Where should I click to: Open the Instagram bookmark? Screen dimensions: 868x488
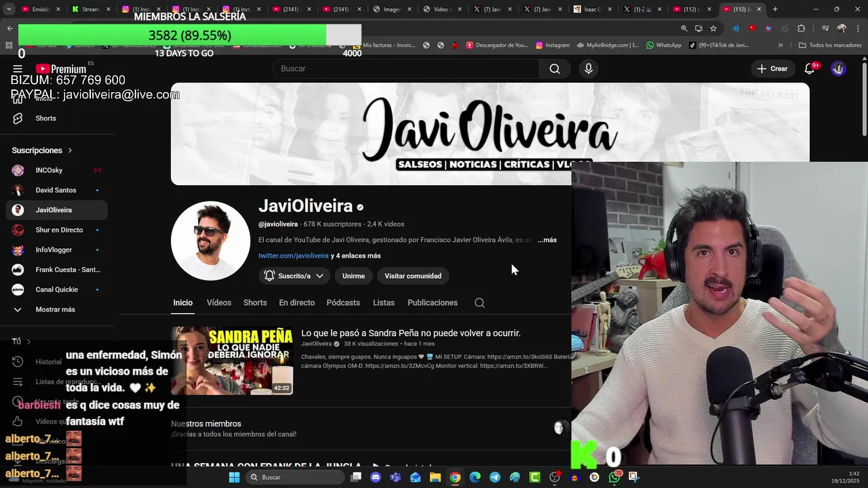553,45
